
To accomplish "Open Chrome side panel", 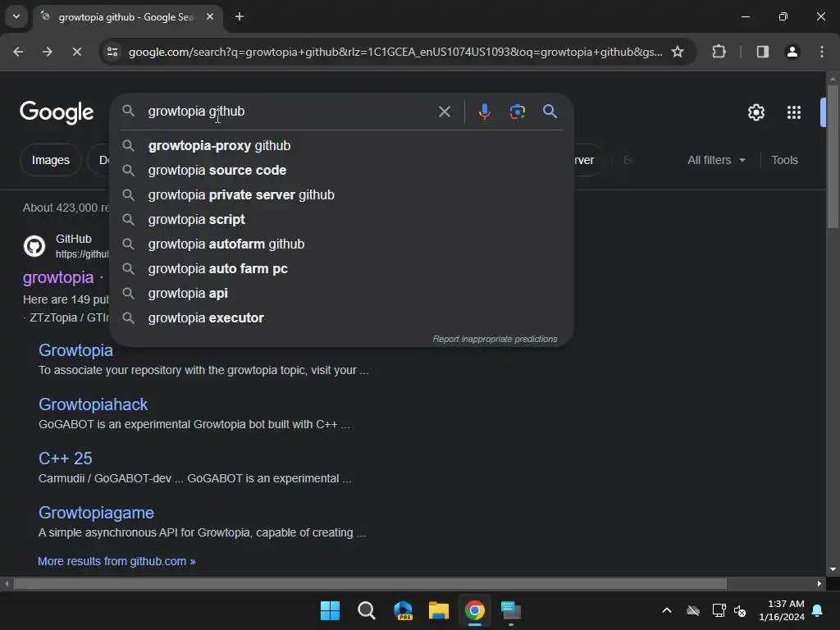I will pyautogui.click(x=763, y=52).
